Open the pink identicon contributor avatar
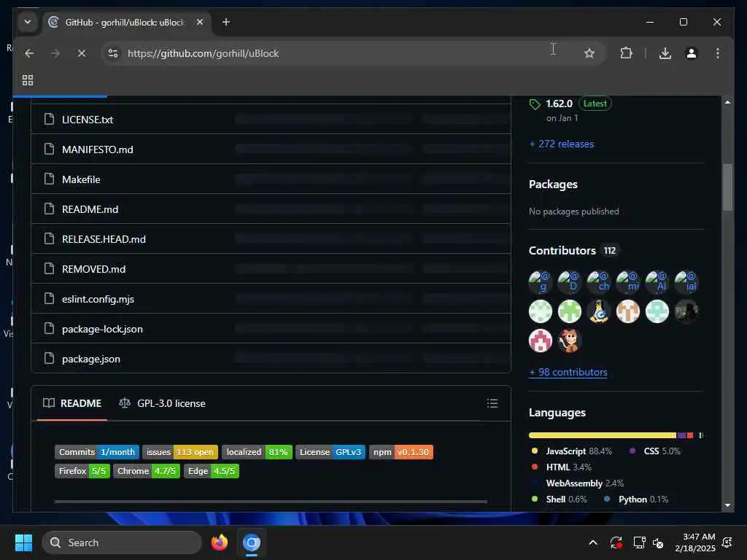Viewport: 747px width, 560px height. click(x=541, y=341)
